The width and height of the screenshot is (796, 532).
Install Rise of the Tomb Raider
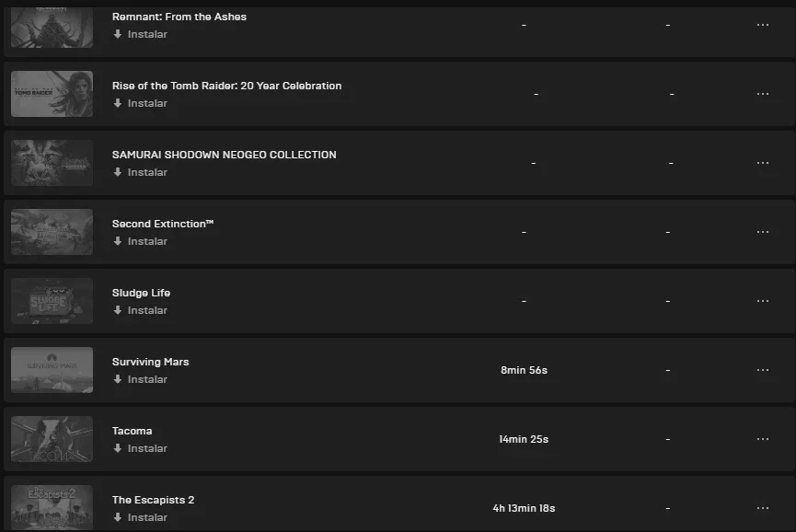140,103
